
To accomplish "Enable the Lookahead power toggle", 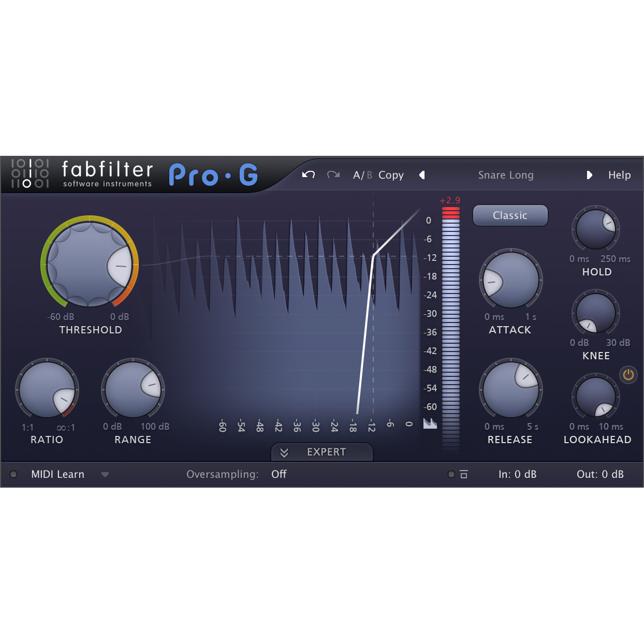I will pyautogui.click(x=628, y=375).
